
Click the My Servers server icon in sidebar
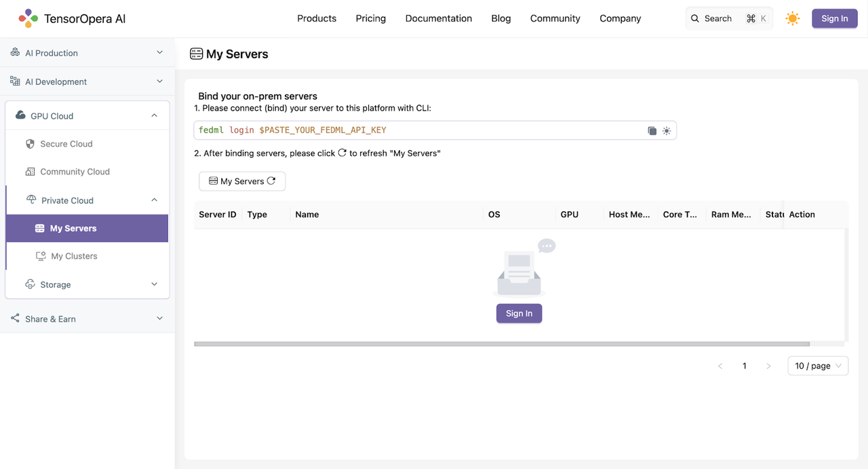coord(39,228)
